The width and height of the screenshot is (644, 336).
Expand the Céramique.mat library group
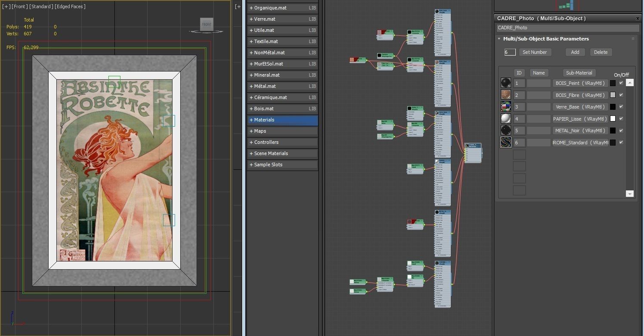[283, 97]
